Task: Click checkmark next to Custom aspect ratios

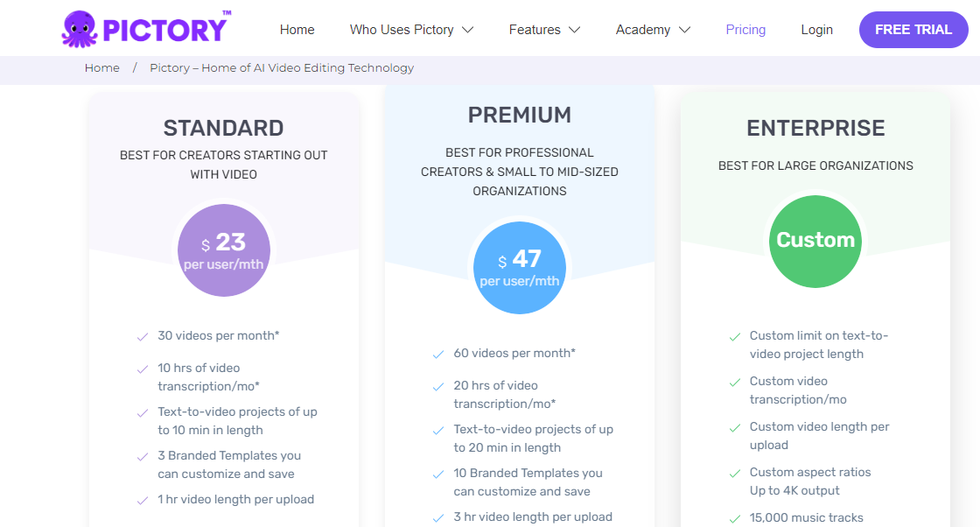Action: [x=735, y=473]
